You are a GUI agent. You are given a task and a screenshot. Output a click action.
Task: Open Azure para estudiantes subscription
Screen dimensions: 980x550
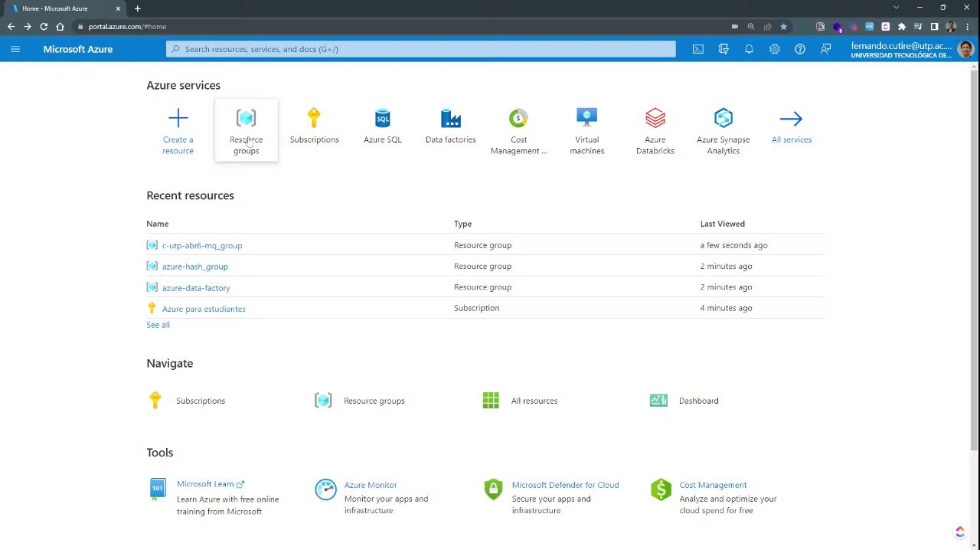[x=204, y=309]
